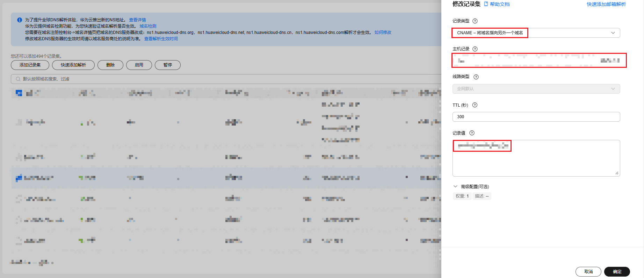Click the help icon next to TTL (秒)
This screenshot has width=644, height=278.
point(475,105)
